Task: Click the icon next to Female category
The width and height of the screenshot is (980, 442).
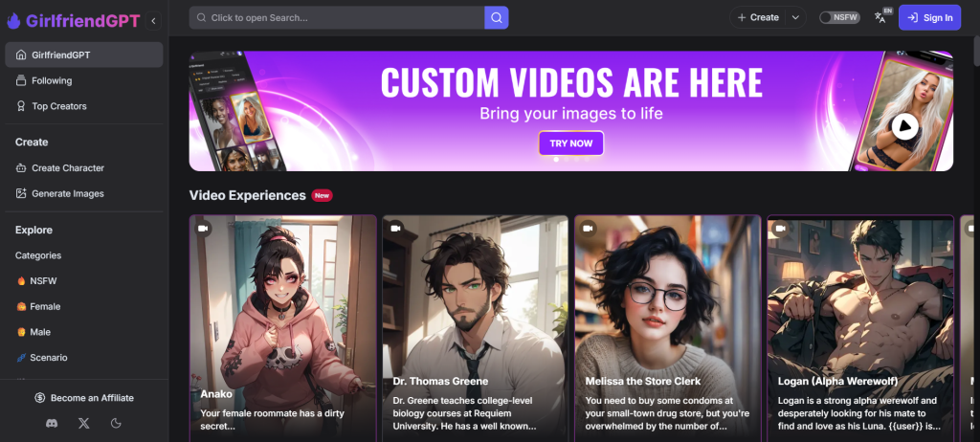Action: pos(21,307)
